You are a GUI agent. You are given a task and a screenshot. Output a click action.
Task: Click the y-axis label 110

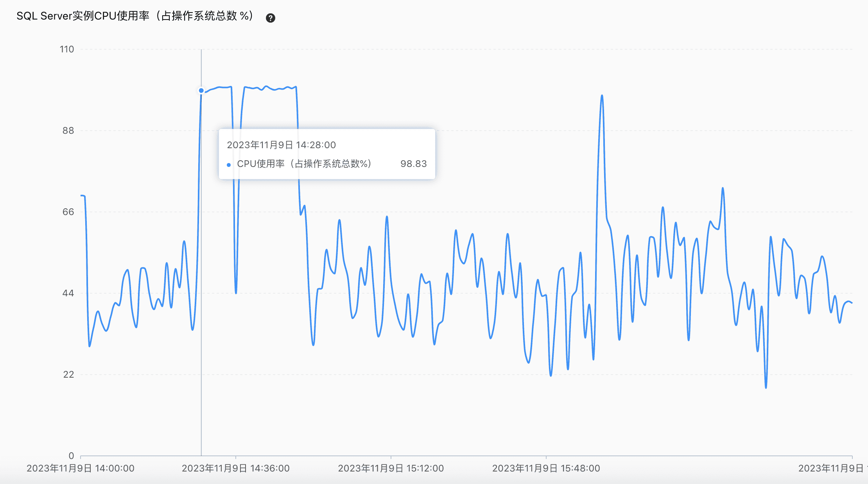(x=67, y=49)
